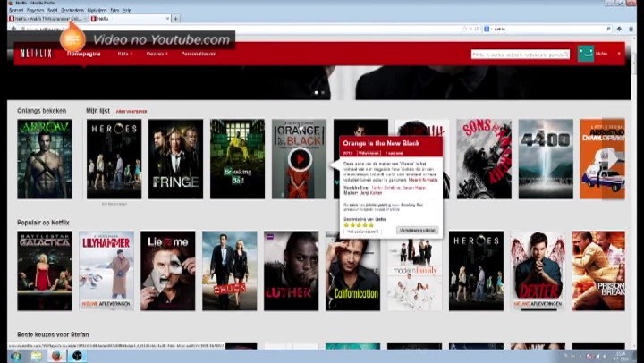Image resolution: width=644 pixels, height=363 pixels.
Task: Expand the Genres dropdown in Netflix header
Action: pyautogui.click(x=157, y=54)
